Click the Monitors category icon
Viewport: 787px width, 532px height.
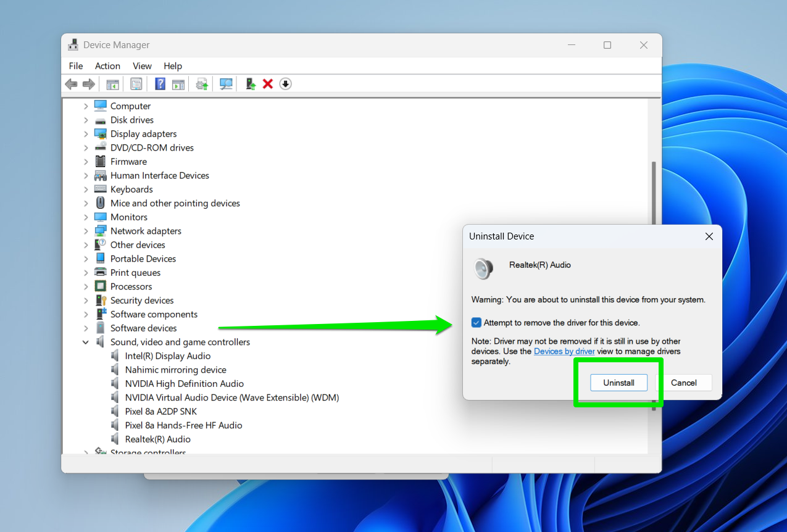[x=100, y=217]
